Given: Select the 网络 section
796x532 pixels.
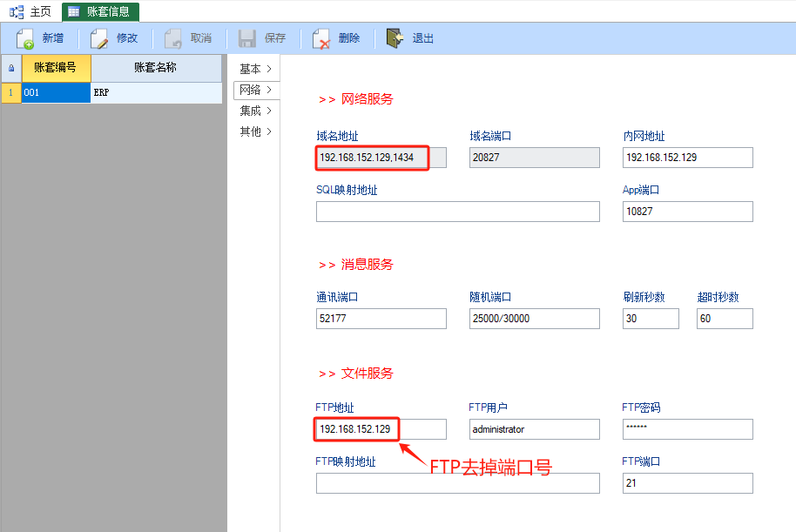Looking at the screenshot, I should (255, 90).
